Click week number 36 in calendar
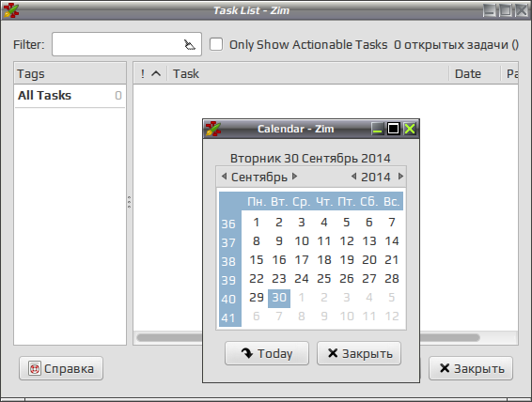The image size is (532, 402). click(228, 224)
